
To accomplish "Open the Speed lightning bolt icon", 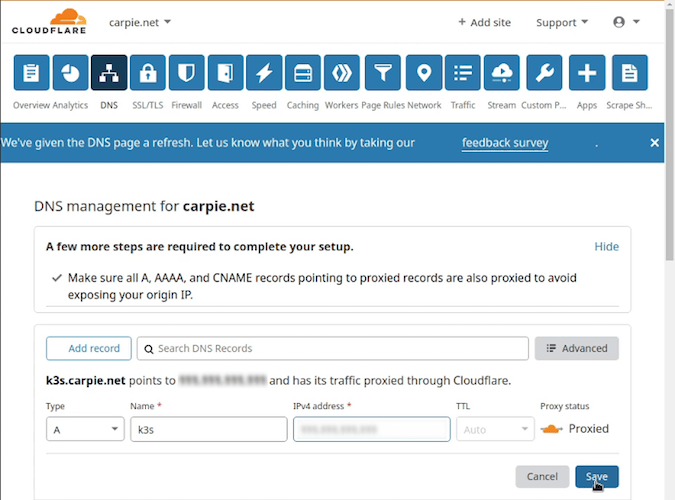I will [264, 73].
